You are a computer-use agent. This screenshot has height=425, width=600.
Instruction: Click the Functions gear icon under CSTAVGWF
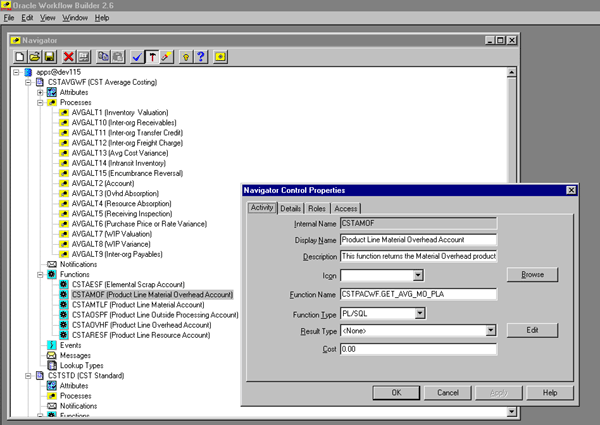(x=52, y=274)
